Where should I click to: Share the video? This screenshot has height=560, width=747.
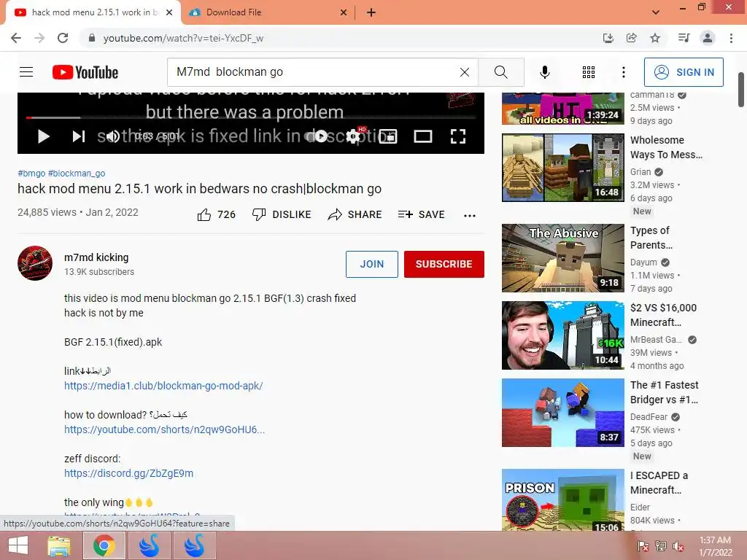coord(355,215)
